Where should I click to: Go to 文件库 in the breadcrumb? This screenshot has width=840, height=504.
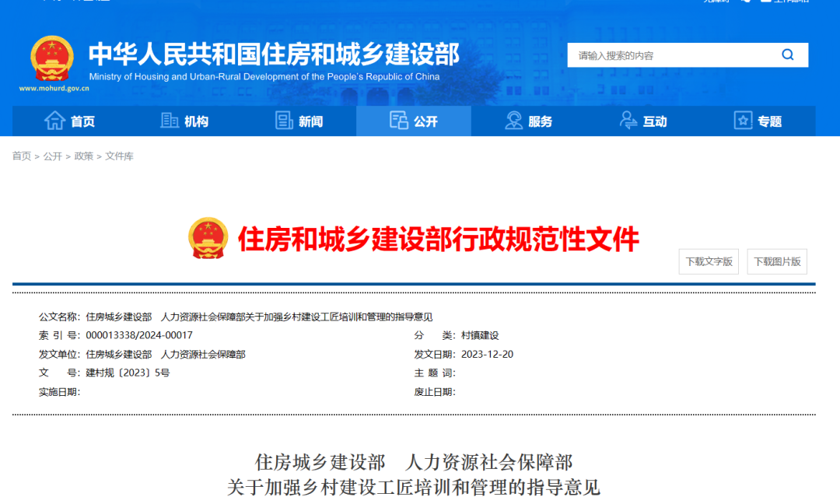click(x=119, y=156)
